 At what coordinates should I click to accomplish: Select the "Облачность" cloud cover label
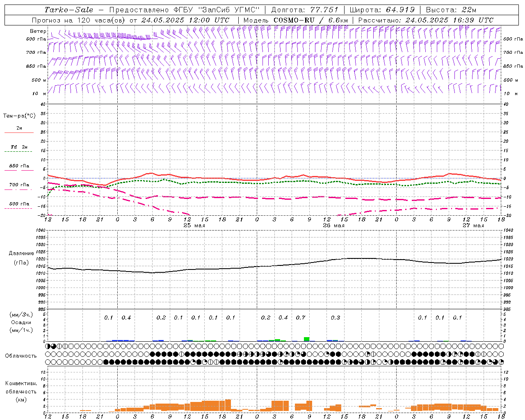(x=21, y=356)
